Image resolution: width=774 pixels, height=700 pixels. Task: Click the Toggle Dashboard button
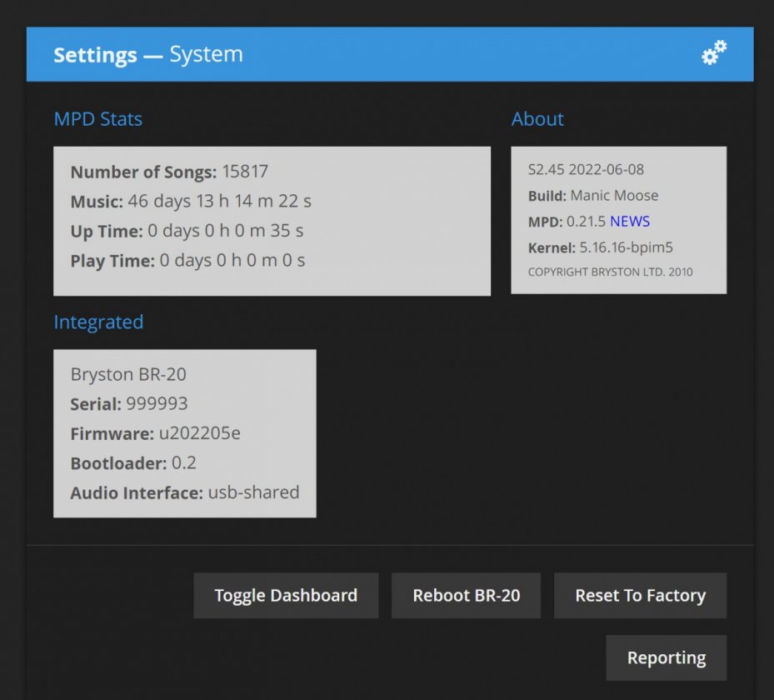286,595
